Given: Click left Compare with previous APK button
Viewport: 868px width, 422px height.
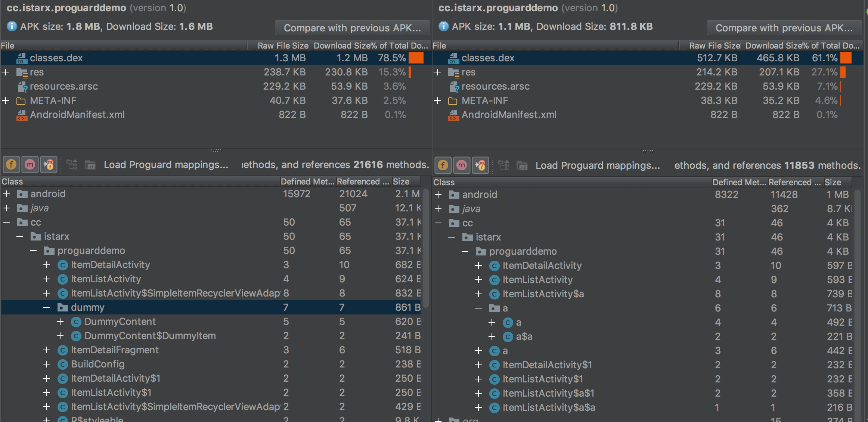Looking at the screenshot, I should click(x=352, y=28).
